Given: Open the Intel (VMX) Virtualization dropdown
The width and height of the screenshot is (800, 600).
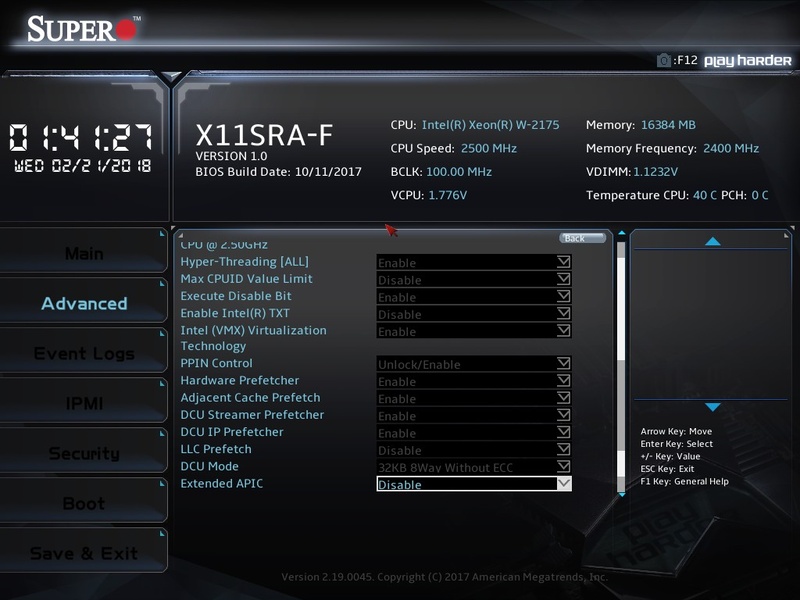Looking at the screenshot, I should tap(474, 331).
